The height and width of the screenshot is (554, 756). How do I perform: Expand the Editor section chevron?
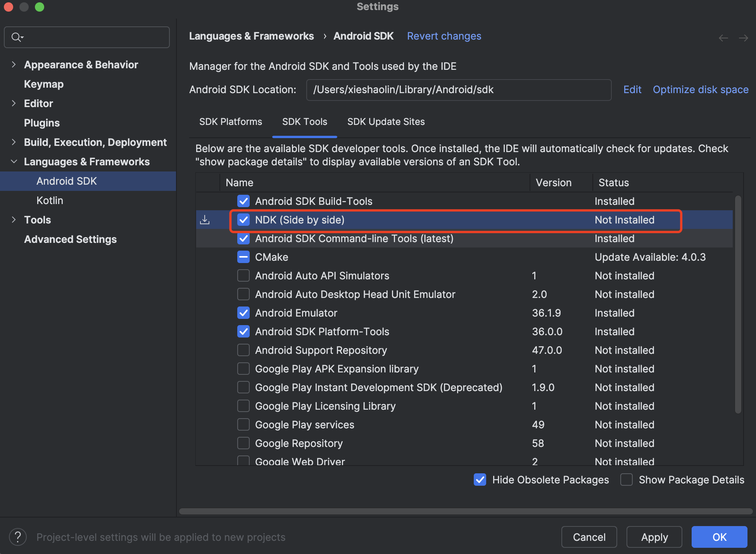click(x=14, y=103)
